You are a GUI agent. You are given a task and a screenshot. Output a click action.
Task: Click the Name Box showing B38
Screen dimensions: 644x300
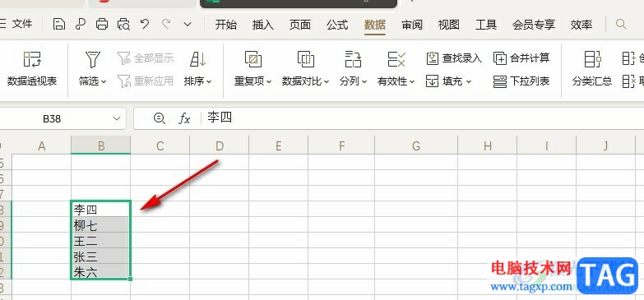click(53, 118)
